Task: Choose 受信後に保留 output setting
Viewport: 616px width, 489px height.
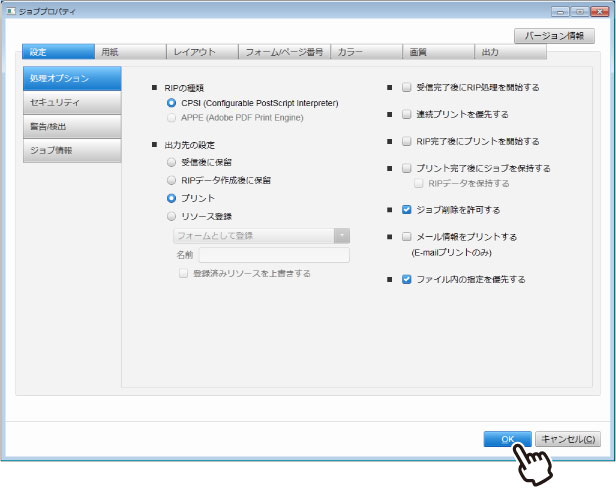Action: coord(171,162)
